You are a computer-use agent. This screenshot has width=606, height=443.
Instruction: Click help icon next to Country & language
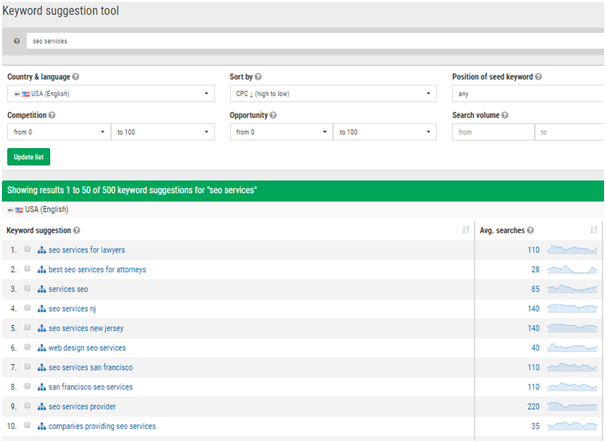[x=76, y=77]
